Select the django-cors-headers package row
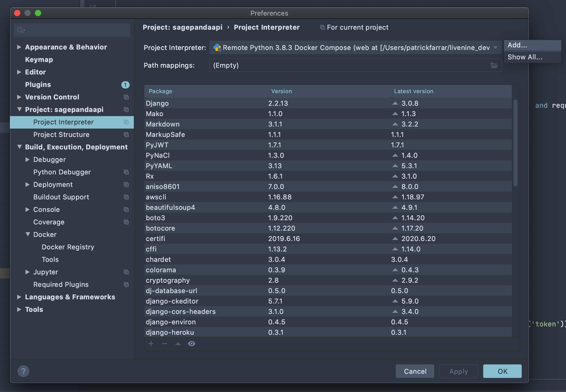This screenshot has height=392, width=566. click(x=328, y=312)
